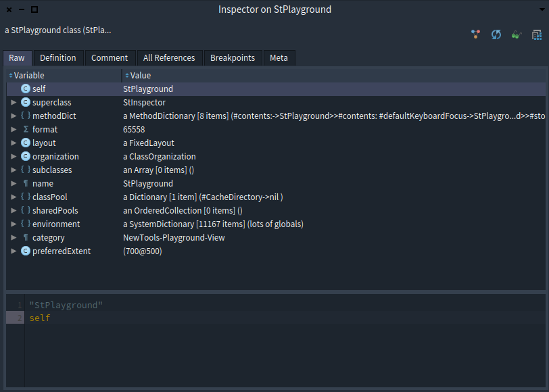Click the pilcrow icon beside name
This screenshot has width=549, height=392.
pos(26,183)
